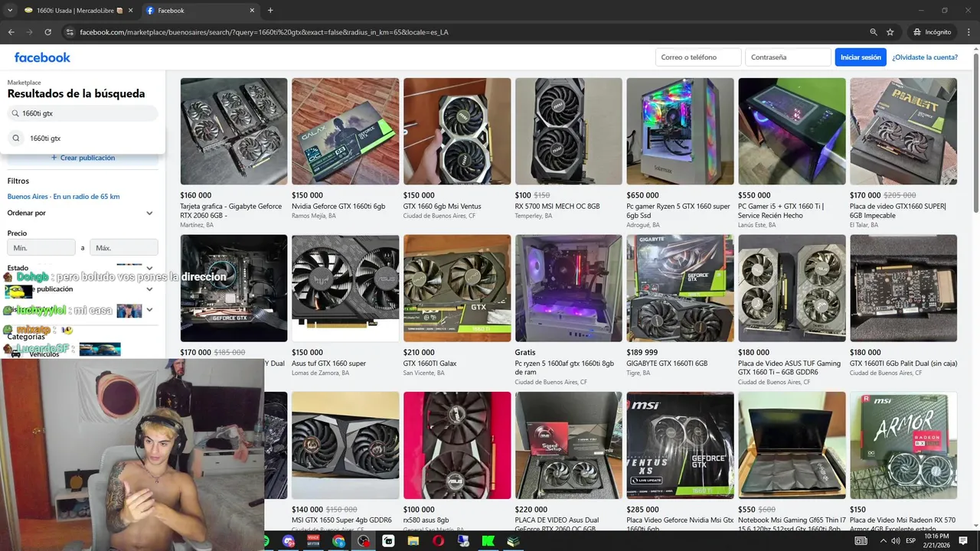The height and width of the screenshot is (551, 980).
Task: Click Crear publicación
Action: 83,158
